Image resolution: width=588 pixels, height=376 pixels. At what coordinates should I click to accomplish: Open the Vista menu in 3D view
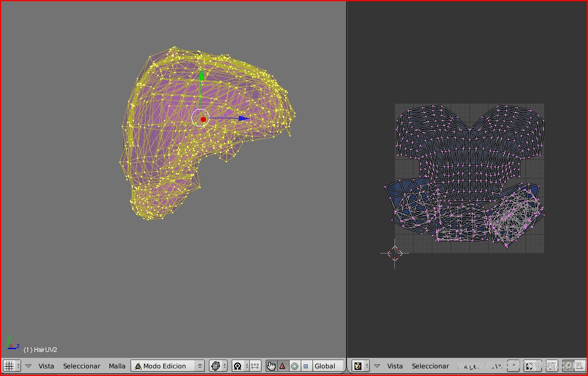[46, 366]
